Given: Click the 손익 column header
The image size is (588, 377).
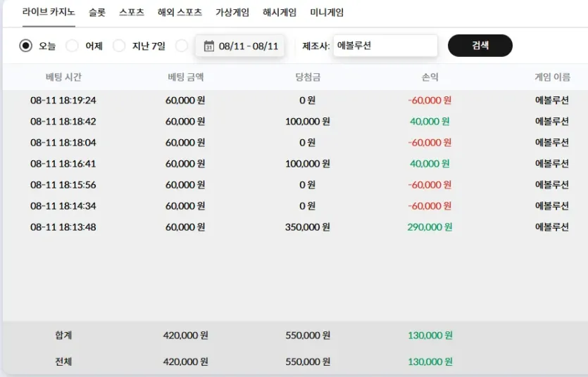Looking at the screenshot, I should tap(430, 77).
